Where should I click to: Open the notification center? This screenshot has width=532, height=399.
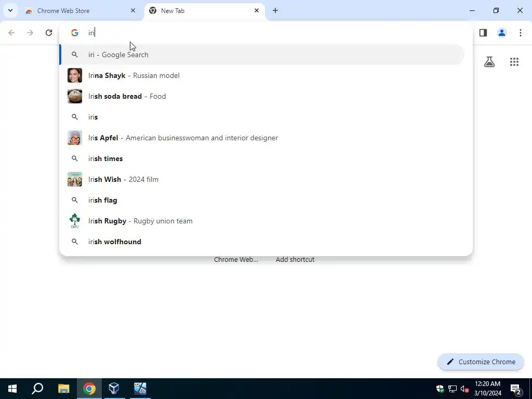[516, 389]
